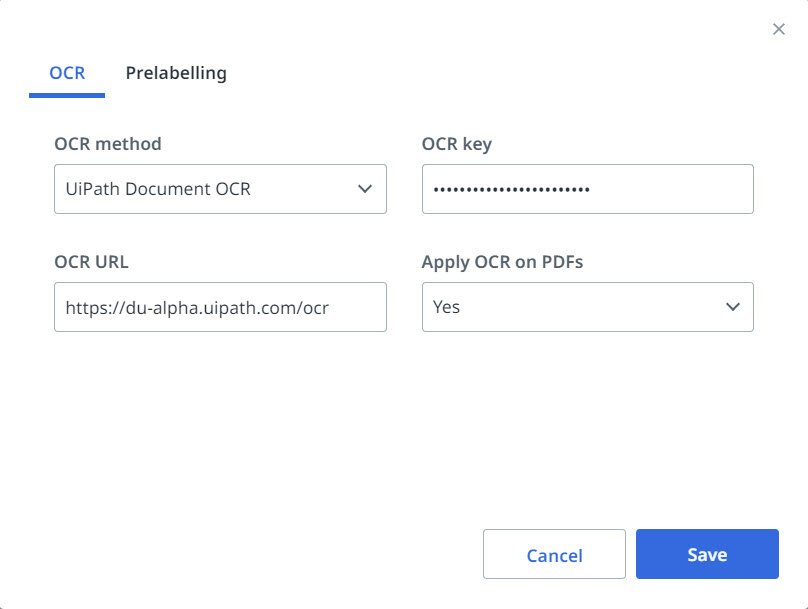Screen dimensions: 808x609
Task: Click the OCR URL text field
Action: (x=220, y=307)
